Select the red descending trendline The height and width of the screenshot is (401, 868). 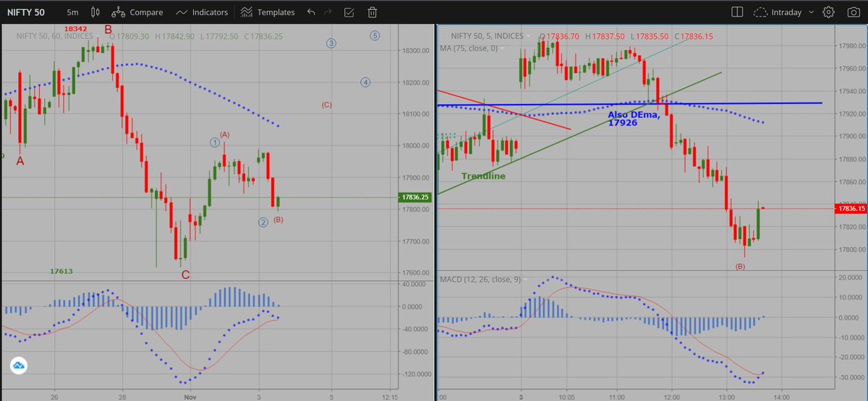(504, 111)
